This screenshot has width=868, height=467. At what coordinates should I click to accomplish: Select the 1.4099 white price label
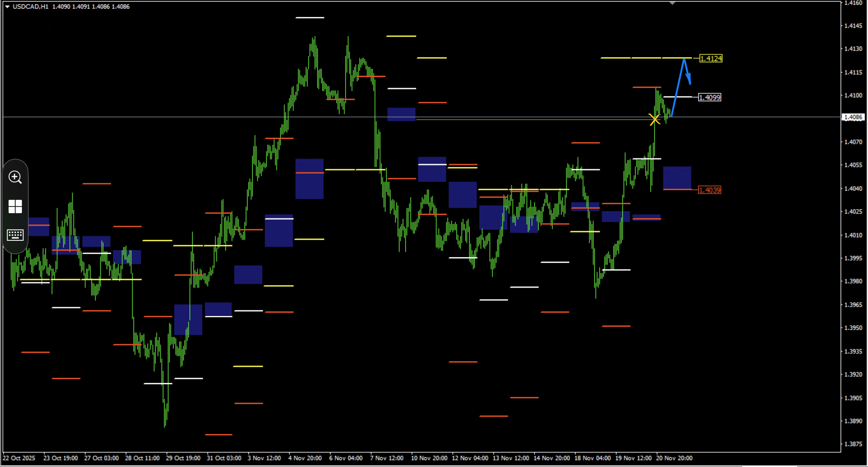point(710,98)
